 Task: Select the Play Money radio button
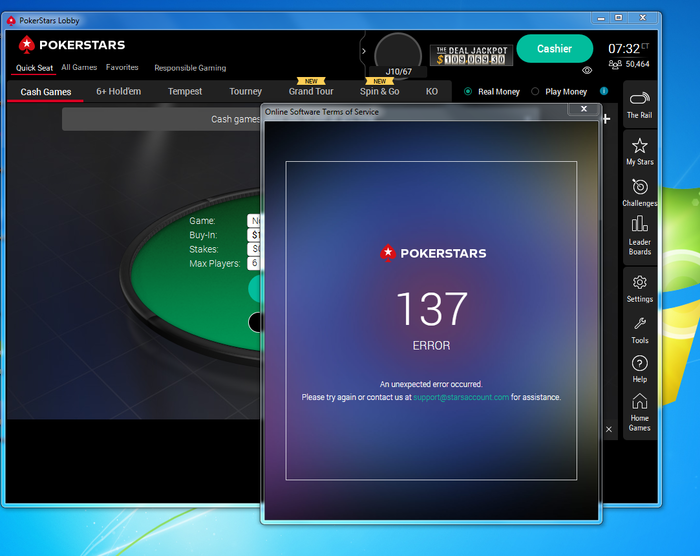[x=535, y=92]
